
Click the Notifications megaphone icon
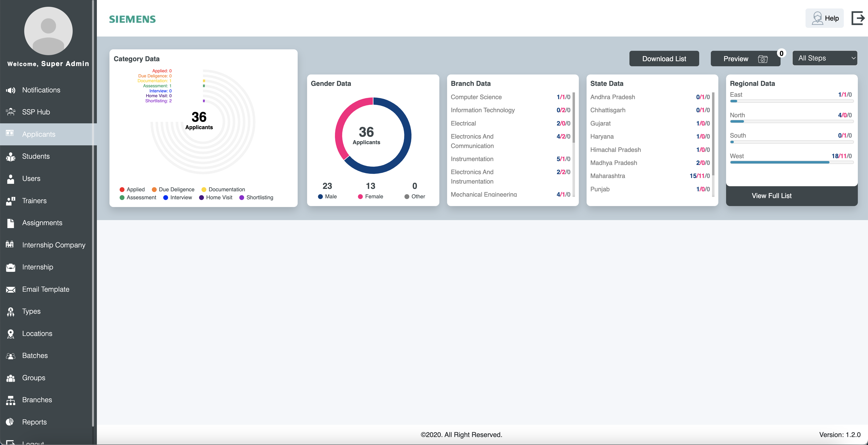pos(10,90)
